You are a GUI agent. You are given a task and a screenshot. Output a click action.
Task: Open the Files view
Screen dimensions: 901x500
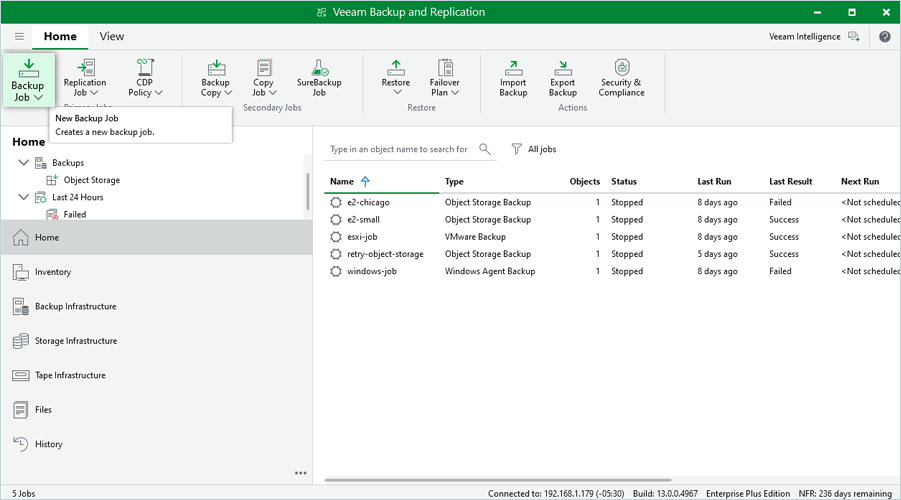[x=156, y=410]
